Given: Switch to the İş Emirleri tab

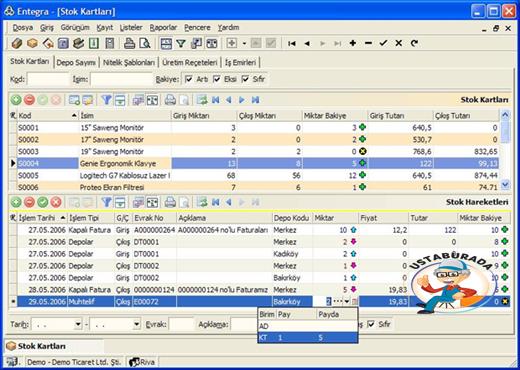Looking at the screenshot, I should [x=240, y=62].
